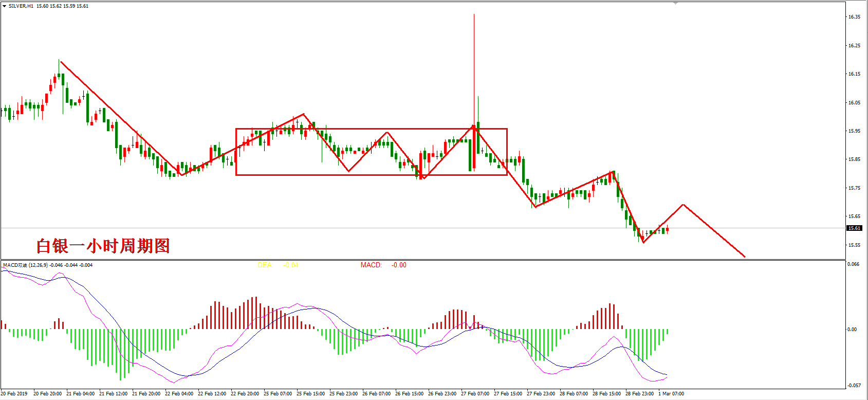Click the dropdown arrow beside SILVER,H1
868x400 pixels.
click(4, 6)
